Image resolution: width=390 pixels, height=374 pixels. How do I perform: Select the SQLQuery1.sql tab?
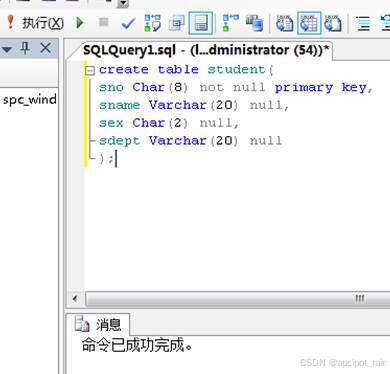click(206, 50)
